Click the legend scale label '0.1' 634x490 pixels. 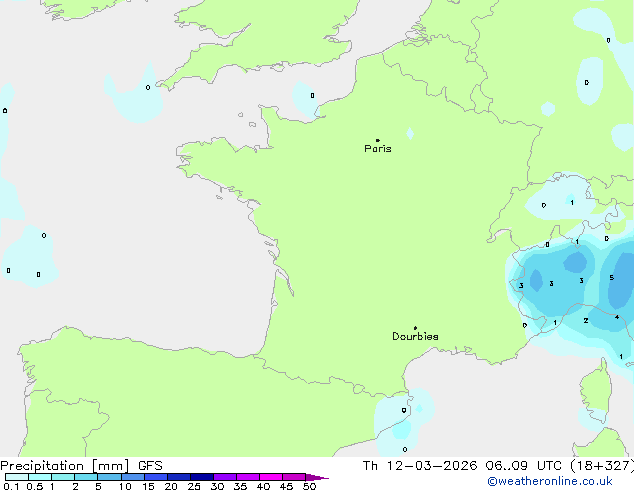11,486
